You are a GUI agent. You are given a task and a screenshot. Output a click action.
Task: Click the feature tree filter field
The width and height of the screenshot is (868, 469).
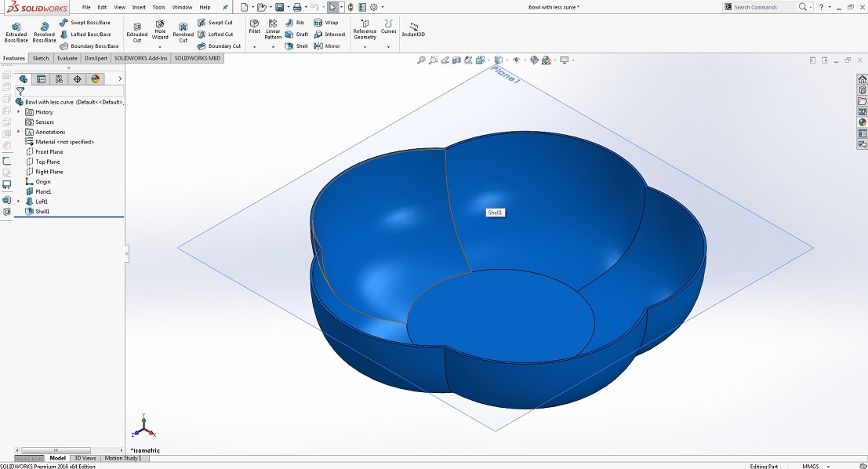tap(69, 91)
